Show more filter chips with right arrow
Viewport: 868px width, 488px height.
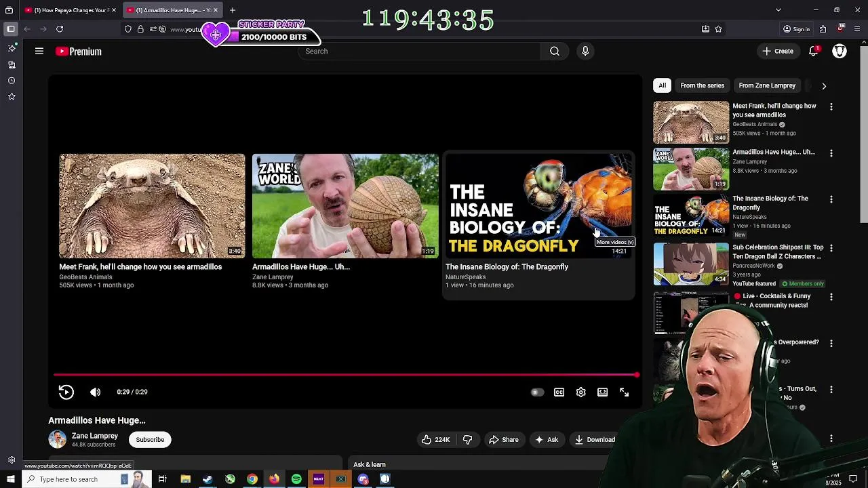824,86
